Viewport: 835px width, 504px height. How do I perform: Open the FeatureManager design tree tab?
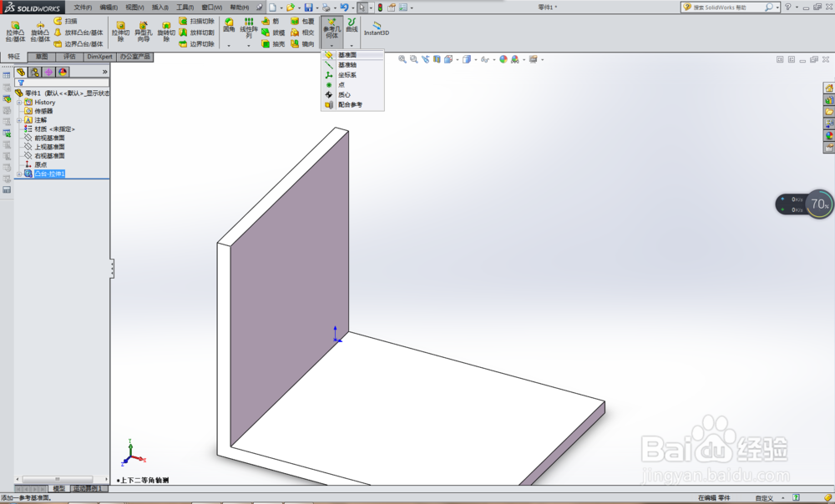[21, 72]
